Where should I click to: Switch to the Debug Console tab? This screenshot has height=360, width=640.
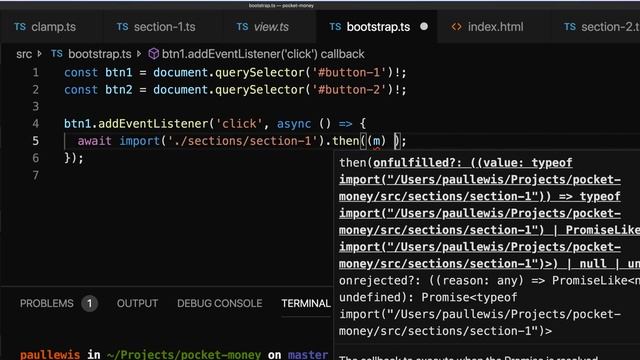click(220, 303)
